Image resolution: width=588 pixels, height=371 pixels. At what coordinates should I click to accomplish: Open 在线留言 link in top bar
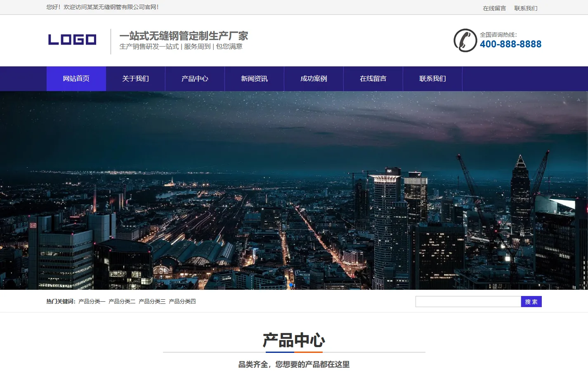click(494, 8)
